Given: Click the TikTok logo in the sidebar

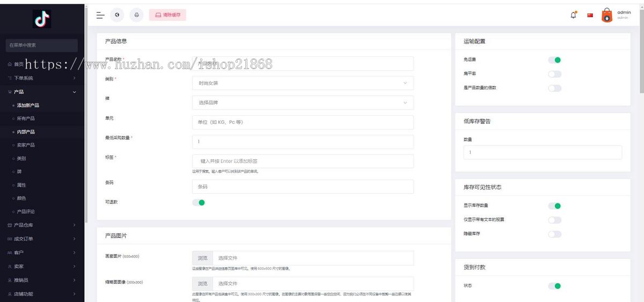Looking at the screenshot, I should point(42,19).
